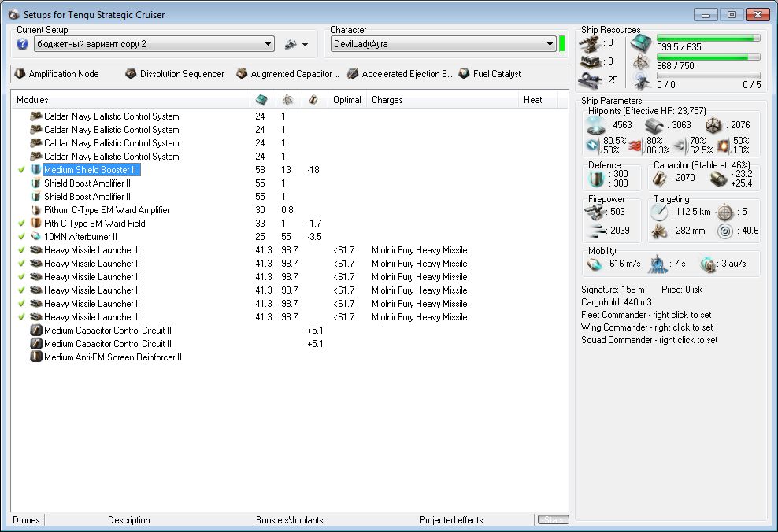Sort by the Modules column header

point(132,100)
